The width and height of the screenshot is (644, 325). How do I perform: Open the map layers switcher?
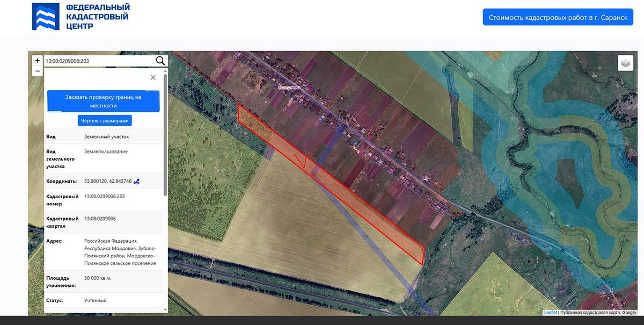coord(626,63)
